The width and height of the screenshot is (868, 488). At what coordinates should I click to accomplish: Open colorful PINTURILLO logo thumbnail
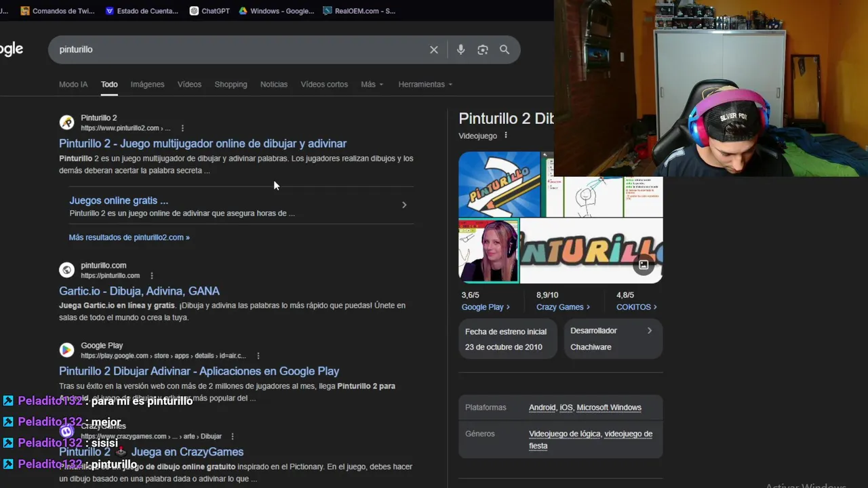click(591, 251)
